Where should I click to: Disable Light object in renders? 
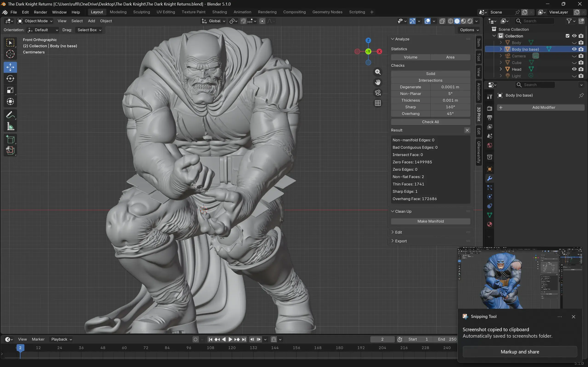click(x=581, y=76)
